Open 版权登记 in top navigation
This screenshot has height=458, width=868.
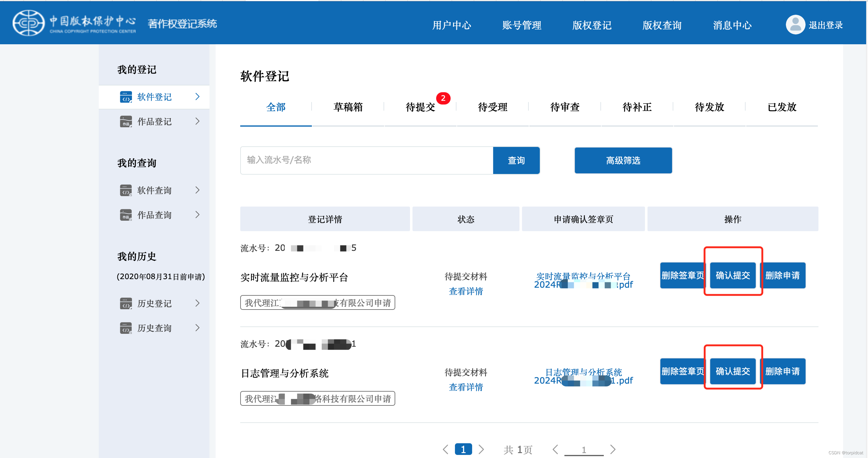point(592,25)
